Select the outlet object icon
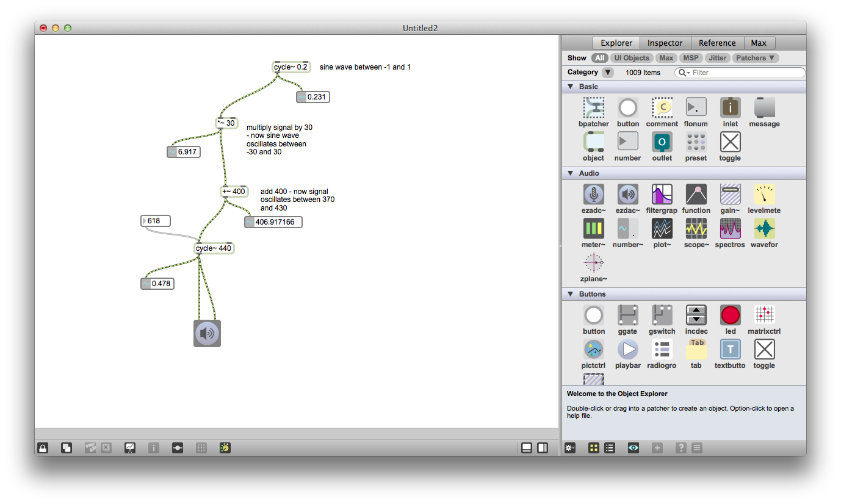This screenshot has height=504, width=841. tap(662, 142)
